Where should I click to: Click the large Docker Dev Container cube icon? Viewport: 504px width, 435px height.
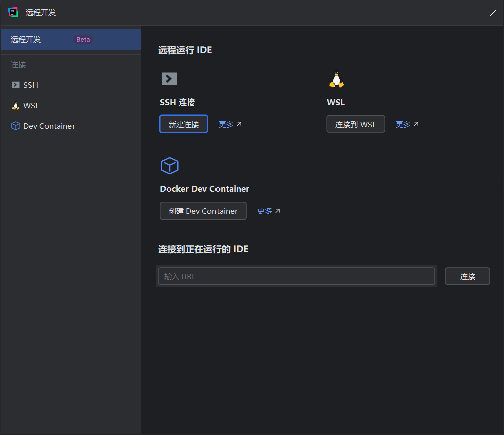coord(169,166)
